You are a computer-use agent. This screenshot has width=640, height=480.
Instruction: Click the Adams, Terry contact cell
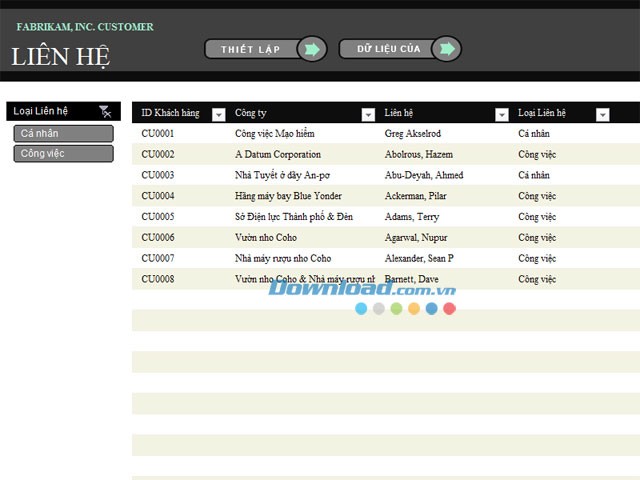point(412,217)
